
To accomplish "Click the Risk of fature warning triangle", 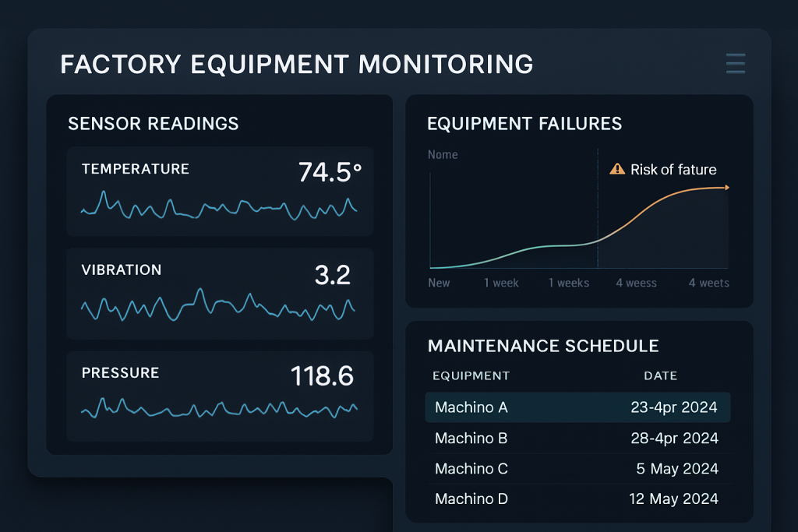I will (617, 169).
